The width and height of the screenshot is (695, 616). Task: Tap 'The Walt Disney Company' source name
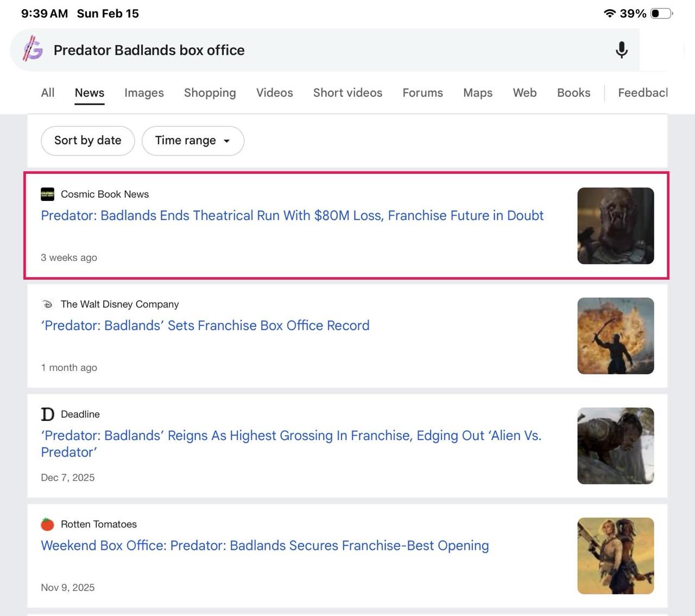(x=120, y=304)
